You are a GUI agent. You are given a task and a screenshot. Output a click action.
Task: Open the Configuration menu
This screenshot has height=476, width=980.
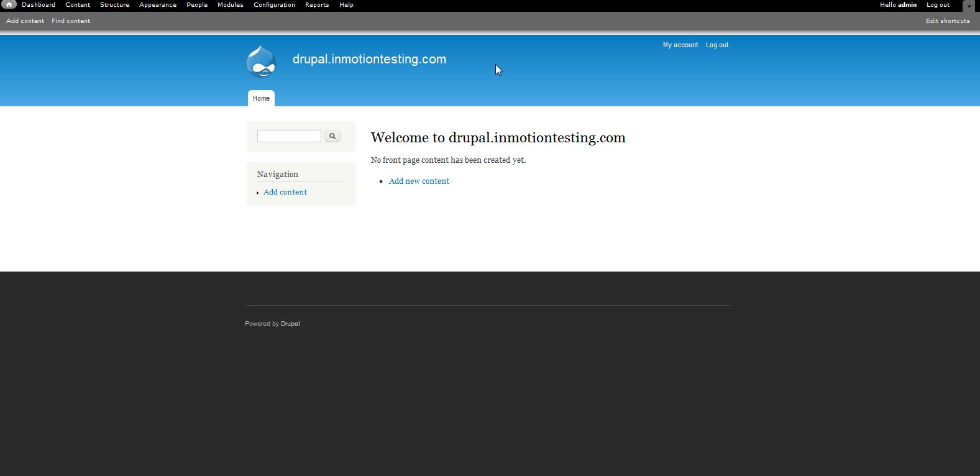pos(274,5)
